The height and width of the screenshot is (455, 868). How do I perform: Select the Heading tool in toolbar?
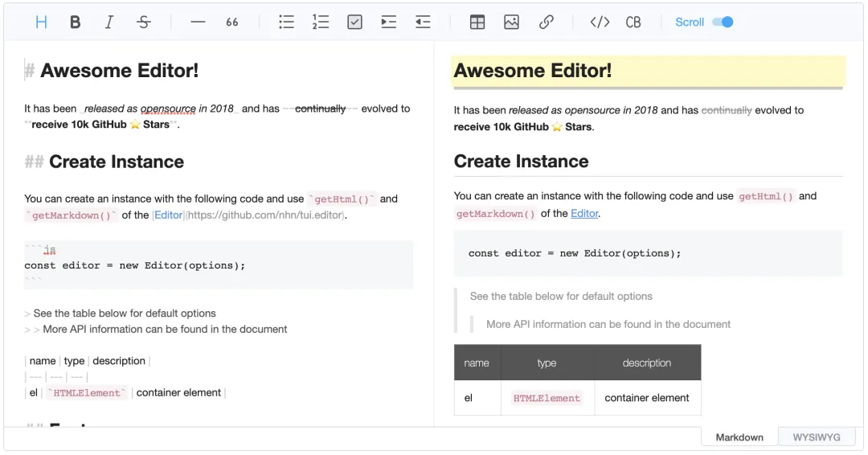point(41,23)
